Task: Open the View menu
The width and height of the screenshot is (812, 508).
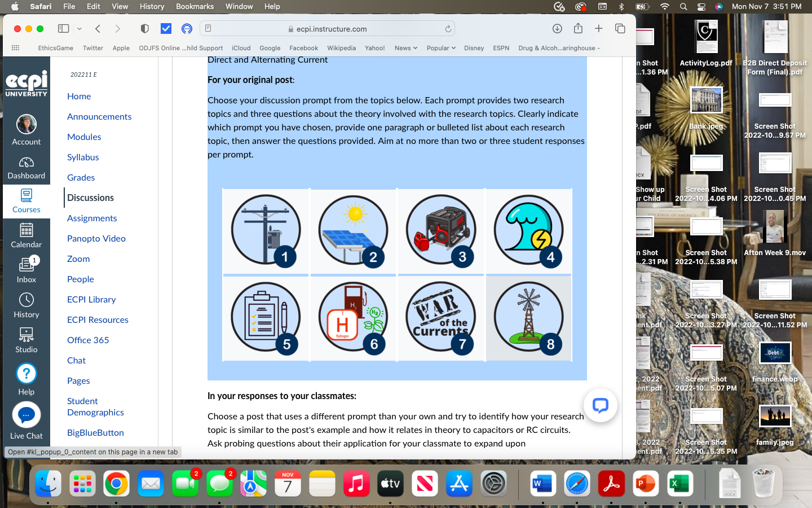Action: 120,7
